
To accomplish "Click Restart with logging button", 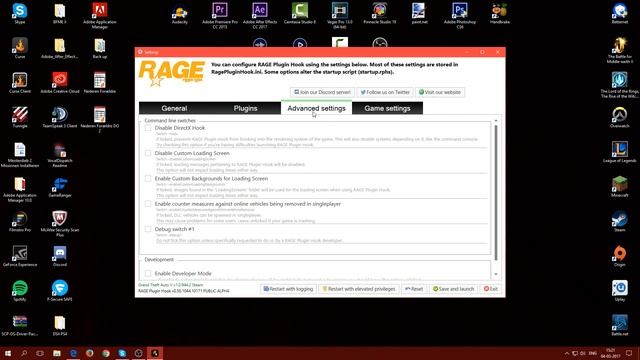I will pos(289,289).
